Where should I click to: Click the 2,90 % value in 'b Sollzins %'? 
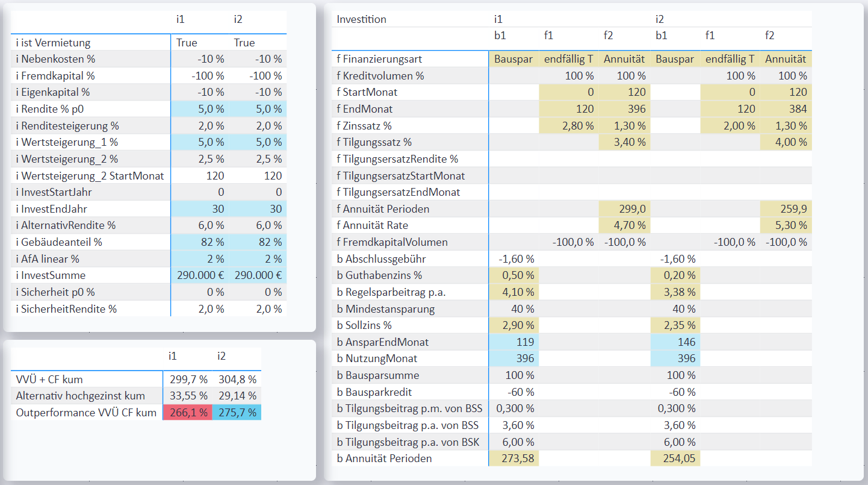tap(514, 325)
